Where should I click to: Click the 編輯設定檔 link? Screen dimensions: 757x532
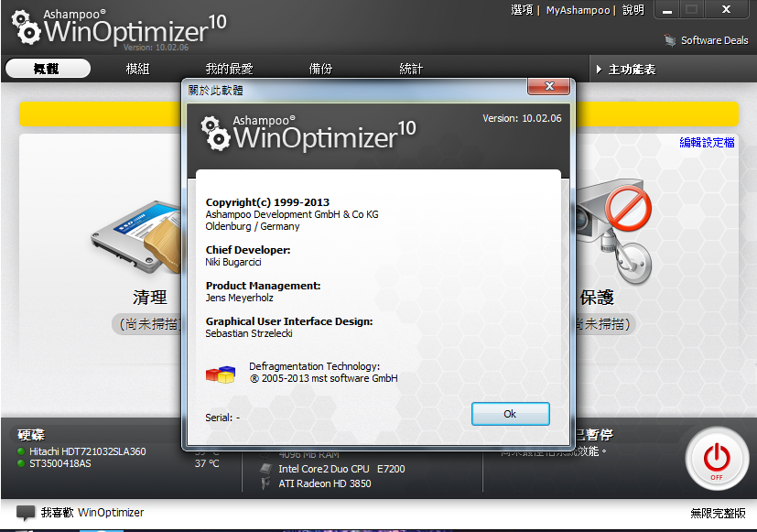[x=708, y=143]
